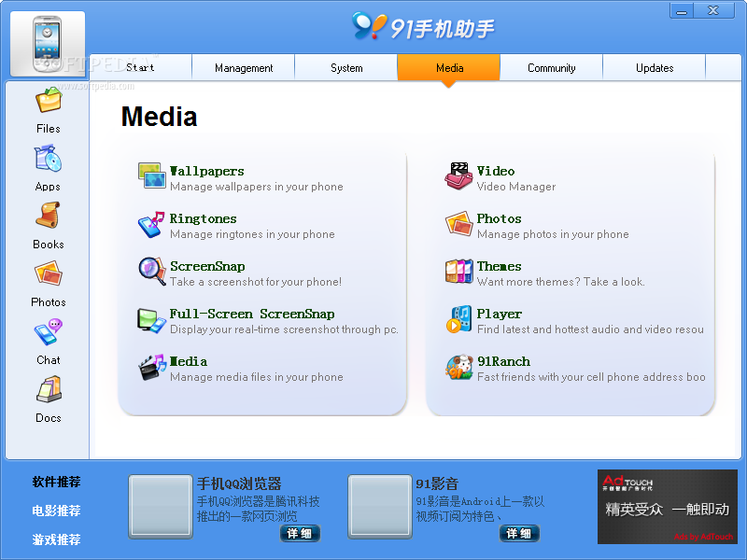
Task: Switch to the Management tab
Action: point(244,67)
